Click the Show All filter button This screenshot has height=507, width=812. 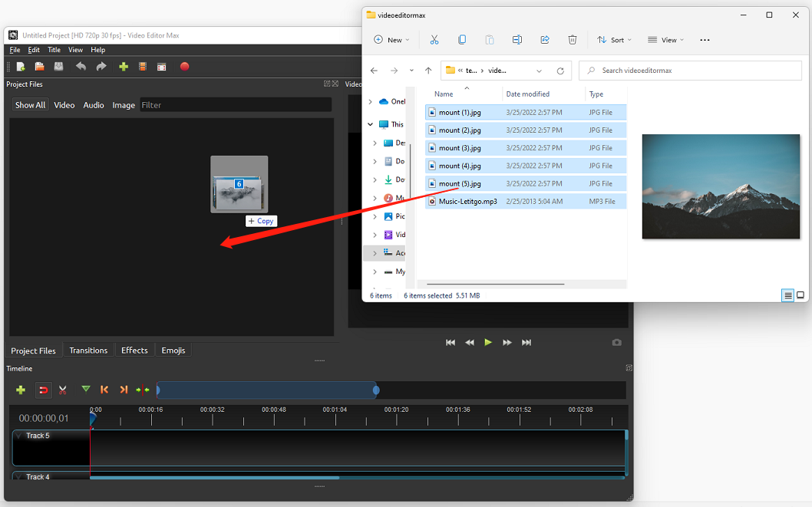click(x=30, y=104)
